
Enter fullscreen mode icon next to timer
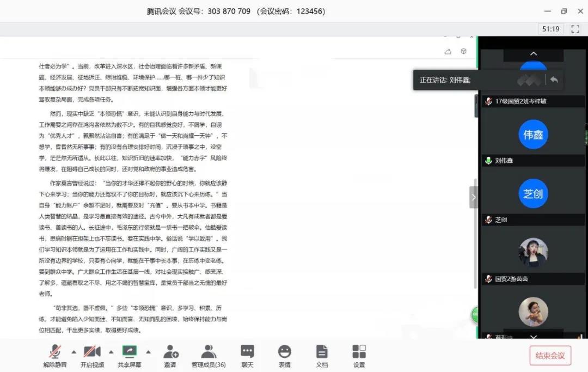click(x=575, y=29)
